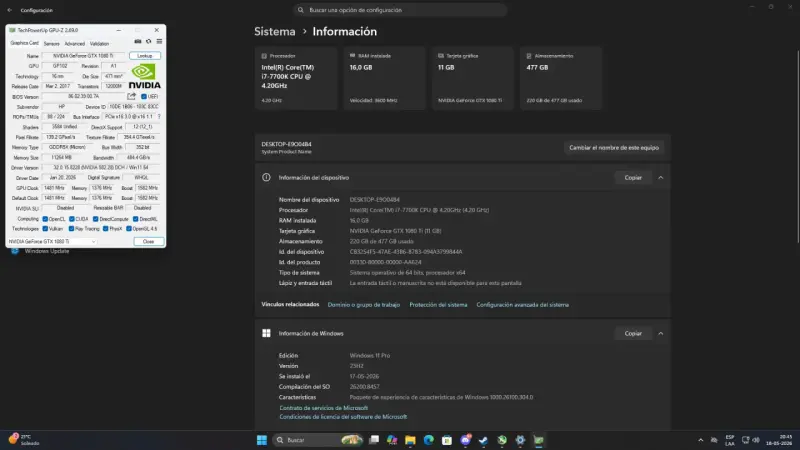Toggle the CUDA checkbox
Viewport: 800px width, 450px height.
72,219
